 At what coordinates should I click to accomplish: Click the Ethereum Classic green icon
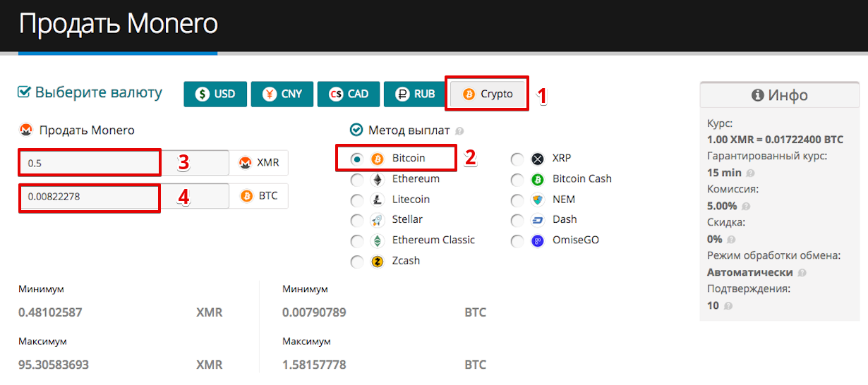[378, 240]
